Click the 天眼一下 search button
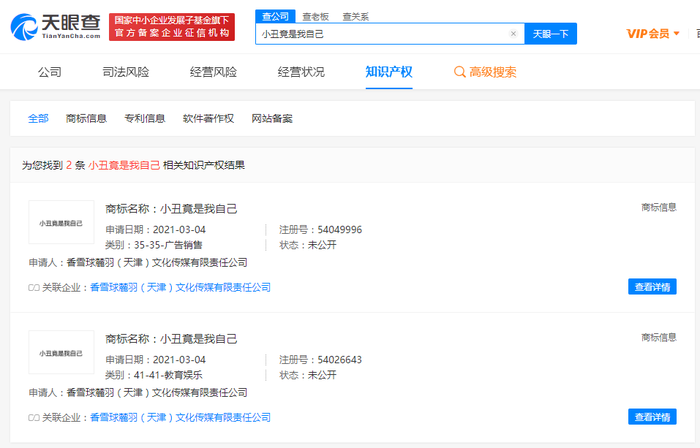Image resolution: width=700 pixels, height=448 pixels. pyautogui.click(x=550, y=33)
